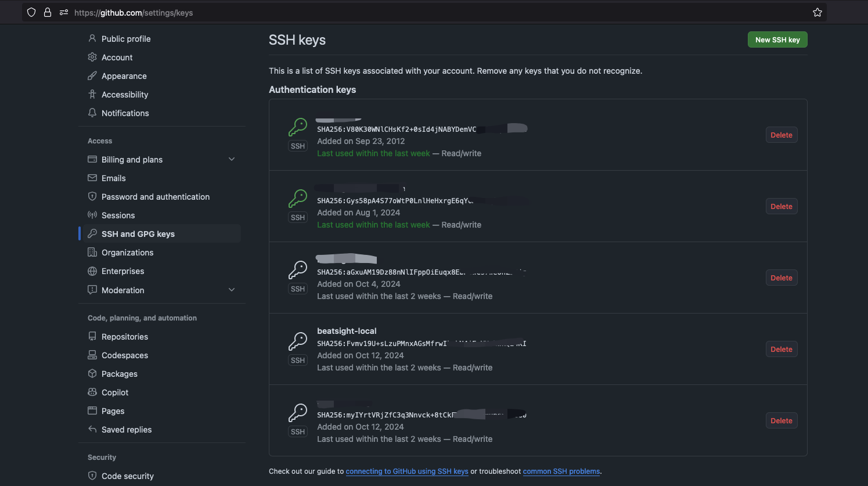This screenshot has height=486, width=868.
Task: Select the Copilot icon in the sidebar
Action: 93,392
